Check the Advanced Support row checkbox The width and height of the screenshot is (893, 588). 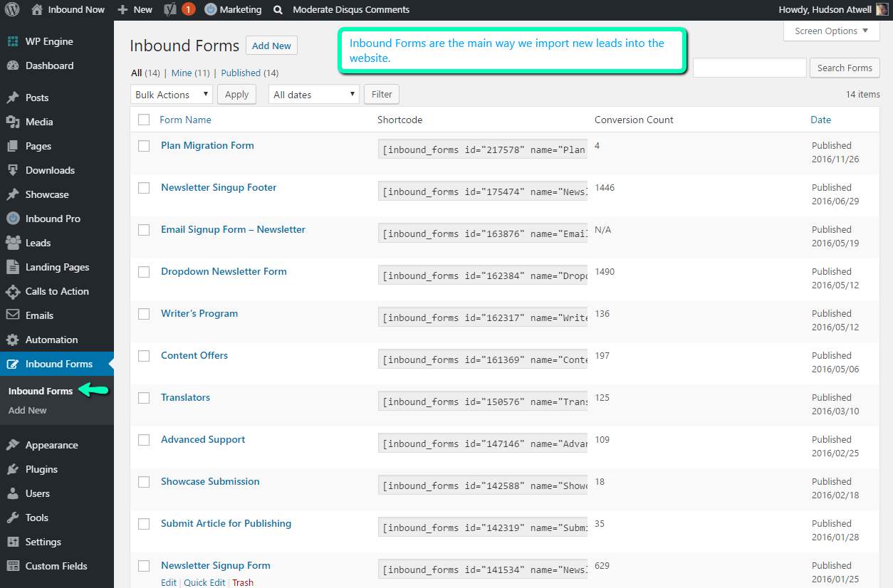point(144,440)
